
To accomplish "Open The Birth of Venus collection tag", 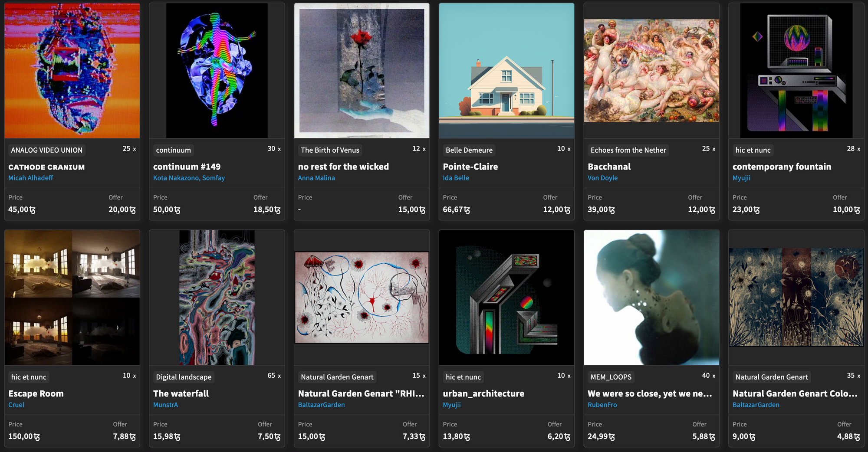I will point(330,150).
